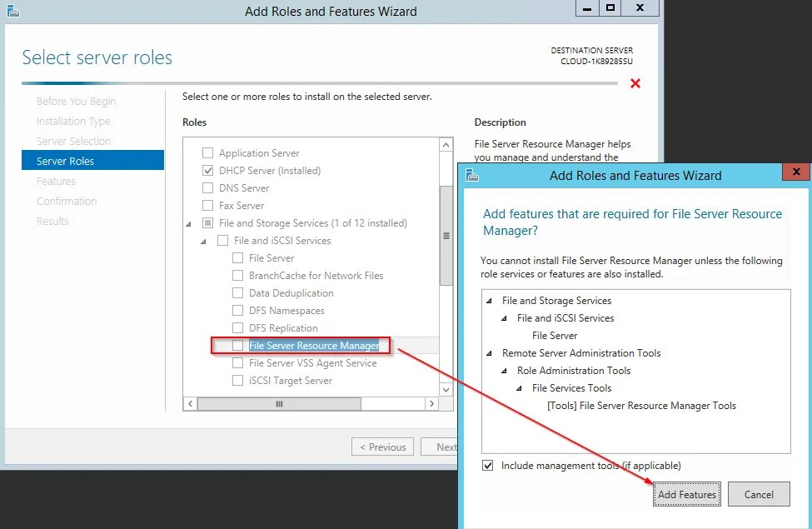Click the red X error icon
This screenshot has height=529, width=812.
(635, 83)
